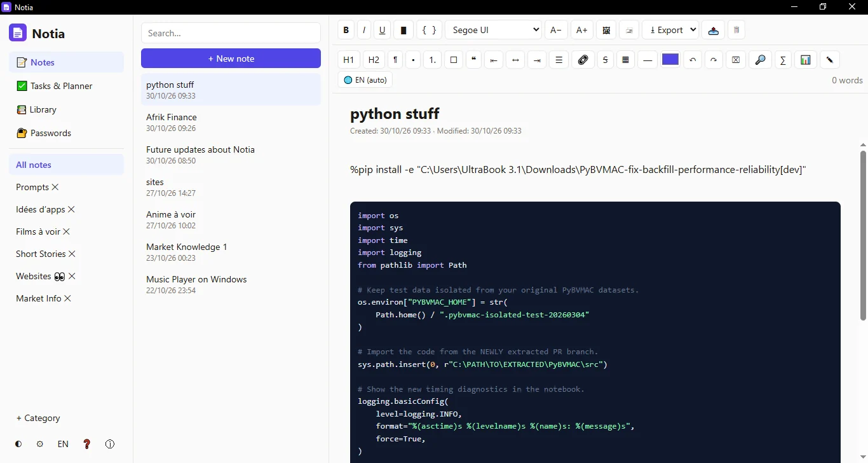Toggle bold formatting in the toolbar
Image resolution: width=868 pixels, height=463 pixels.
tap(346, 30)
